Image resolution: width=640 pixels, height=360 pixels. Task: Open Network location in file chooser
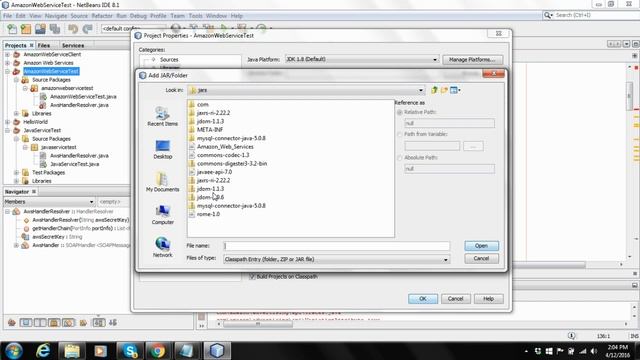pyautogui.click(x=162, y=247)
